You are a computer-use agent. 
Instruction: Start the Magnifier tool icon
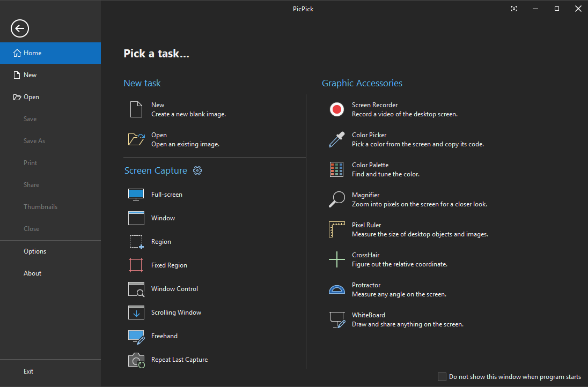coord(336,199)
